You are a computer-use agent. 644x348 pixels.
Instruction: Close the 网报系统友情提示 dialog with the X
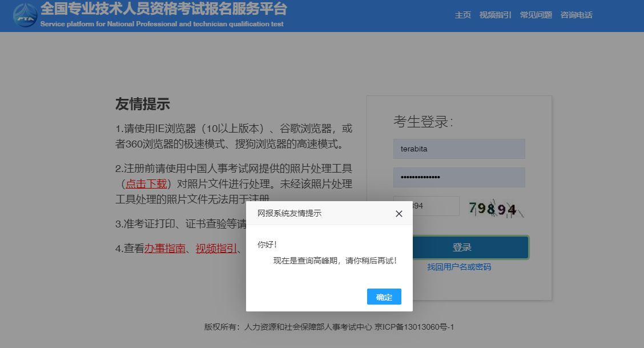tap(399, 214)
